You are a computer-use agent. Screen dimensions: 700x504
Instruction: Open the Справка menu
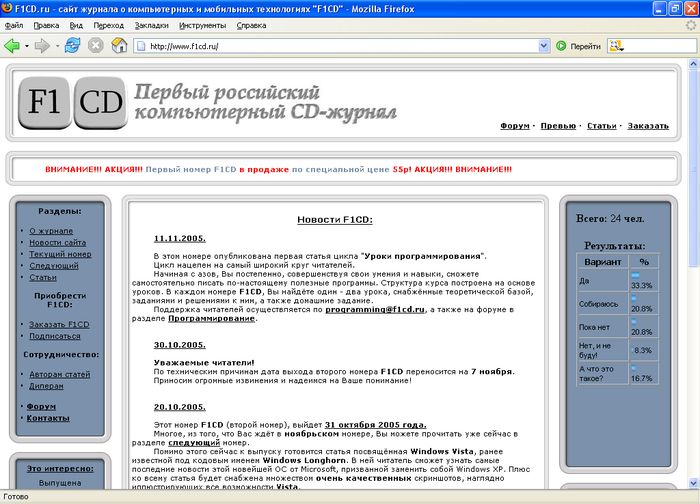(251, 25)
